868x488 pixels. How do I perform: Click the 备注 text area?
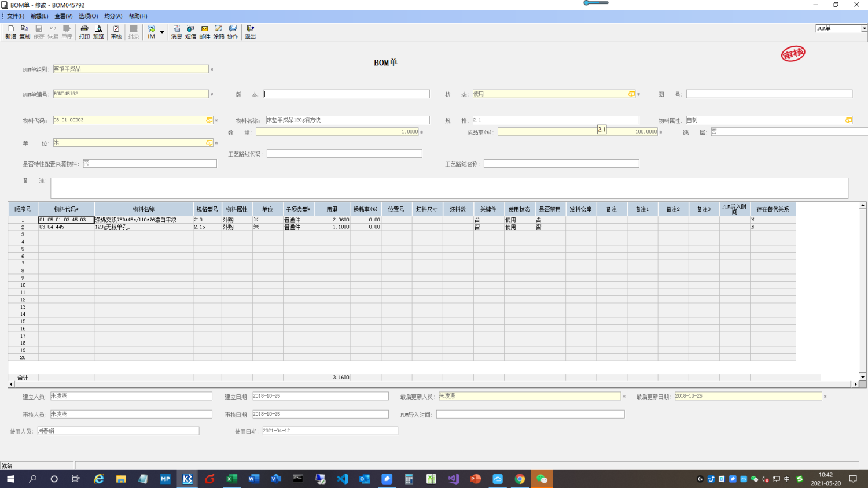pos(449,188)
